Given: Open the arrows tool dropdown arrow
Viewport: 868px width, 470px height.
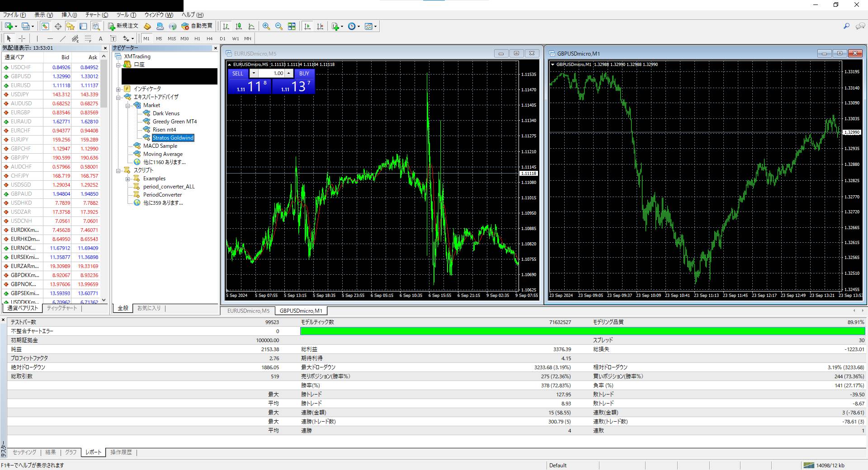Looking at the screenshot, I should click(x=132, y=39).
